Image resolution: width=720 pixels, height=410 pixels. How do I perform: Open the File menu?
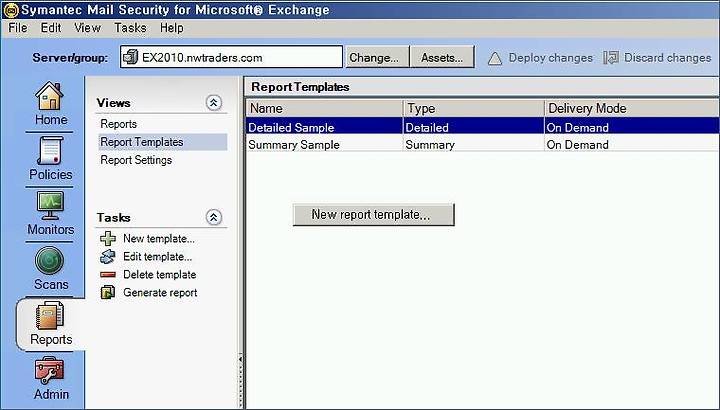[x=18, y=28]
